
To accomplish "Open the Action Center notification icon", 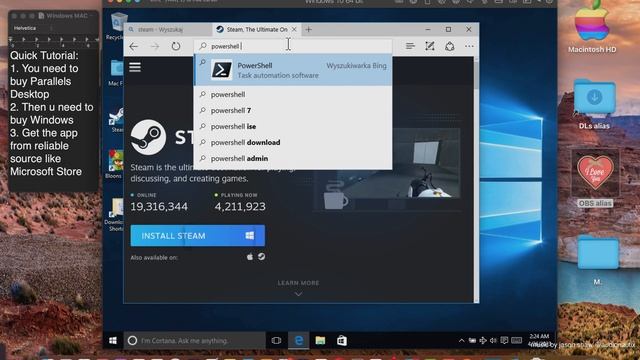I will click(504, 340).
